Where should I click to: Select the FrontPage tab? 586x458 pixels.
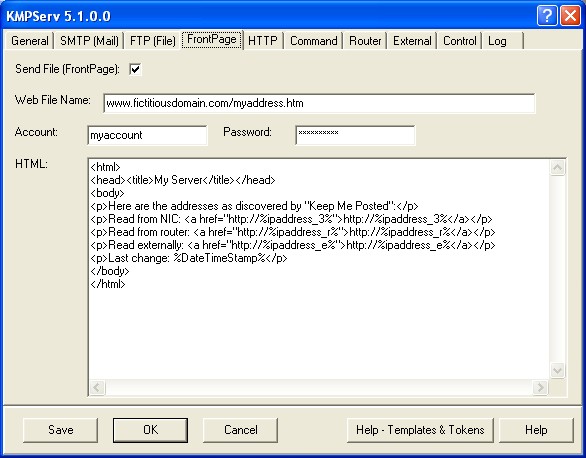click(212, 39)
